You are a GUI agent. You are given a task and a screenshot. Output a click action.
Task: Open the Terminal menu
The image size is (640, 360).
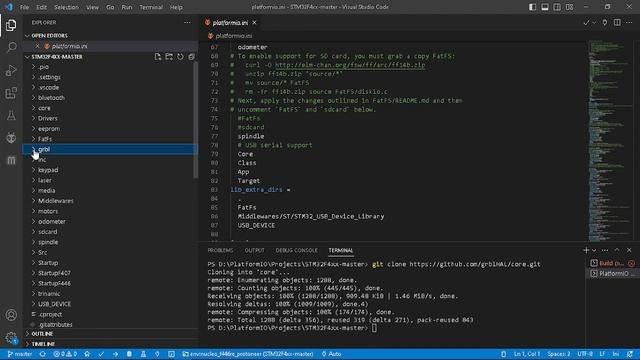[151, 7]
